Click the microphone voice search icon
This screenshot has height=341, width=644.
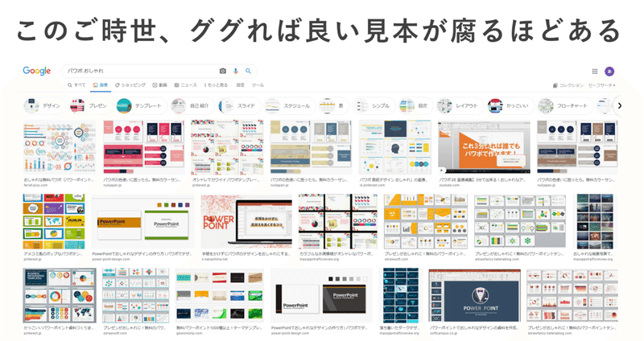tap(236, 71)
